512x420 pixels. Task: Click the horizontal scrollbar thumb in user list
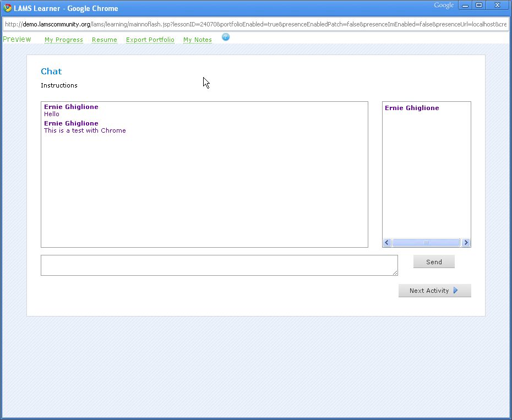[426, 243]
